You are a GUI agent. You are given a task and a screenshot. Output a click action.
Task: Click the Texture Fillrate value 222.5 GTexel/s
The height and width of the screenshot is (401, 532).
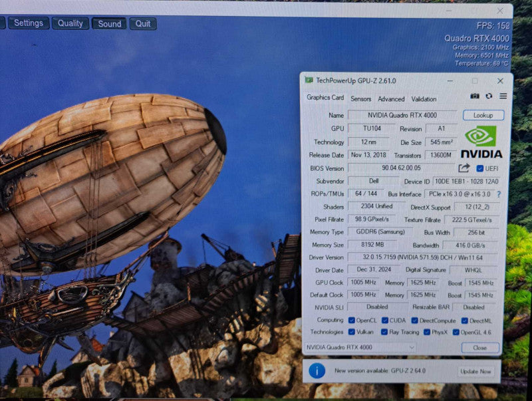[x=472, y=220]
